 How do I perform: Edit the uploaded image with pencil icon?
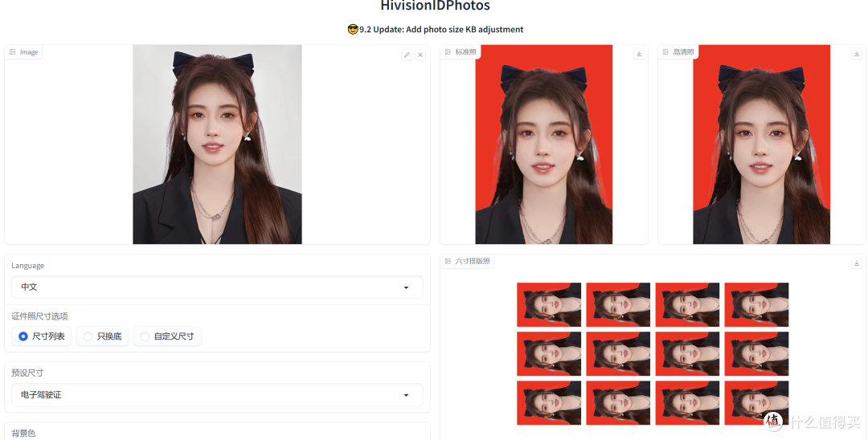(x=407, y=55)
